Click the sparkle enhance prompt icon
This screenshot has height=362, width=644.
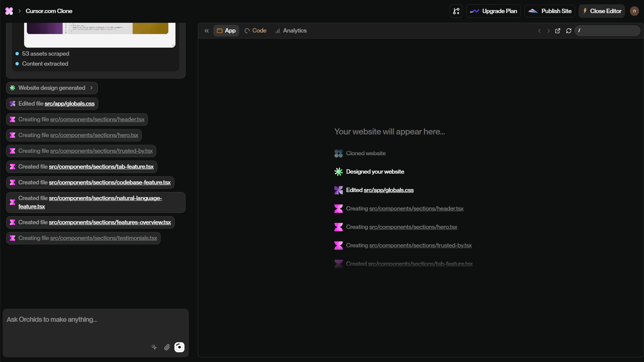coord(154,347)
